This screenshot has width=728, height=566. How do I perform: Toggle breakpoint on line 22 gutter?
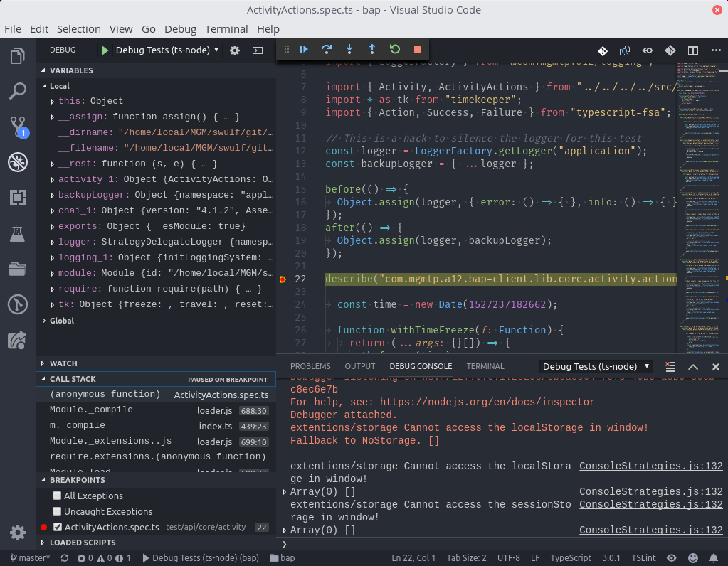(x=283, y=279)
